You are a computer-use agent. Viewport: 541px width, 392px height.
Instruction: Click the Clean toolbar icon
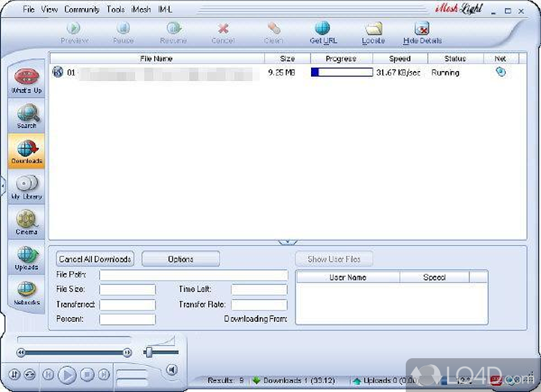[x=274, y=28]
